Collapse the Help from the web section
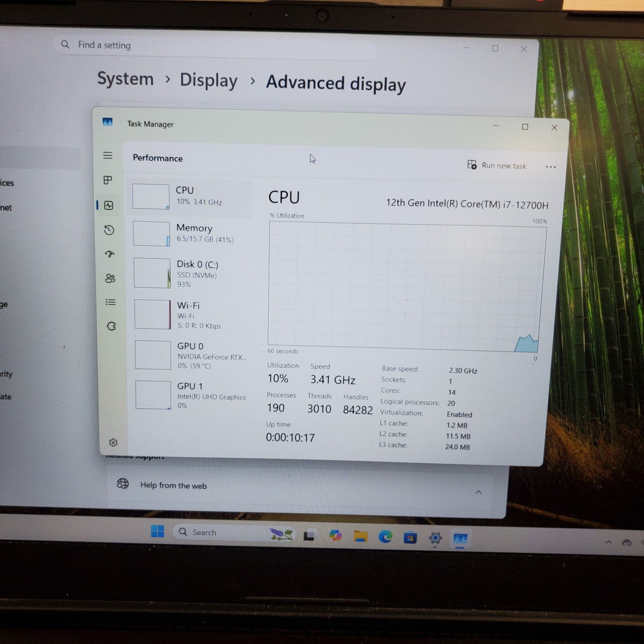The height and width of the screenshot is (644, 644). pyautogui.click(x=478, y=492)
